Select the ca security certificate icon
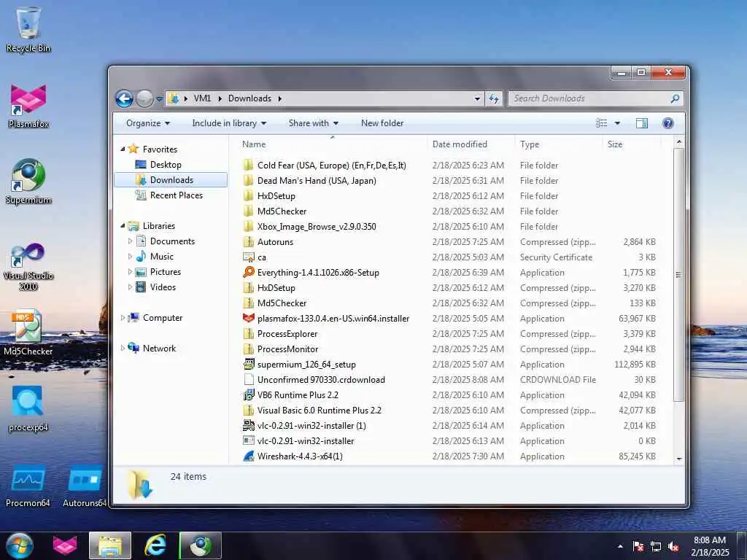Screen dimensions: 747x560 point(248,257)
